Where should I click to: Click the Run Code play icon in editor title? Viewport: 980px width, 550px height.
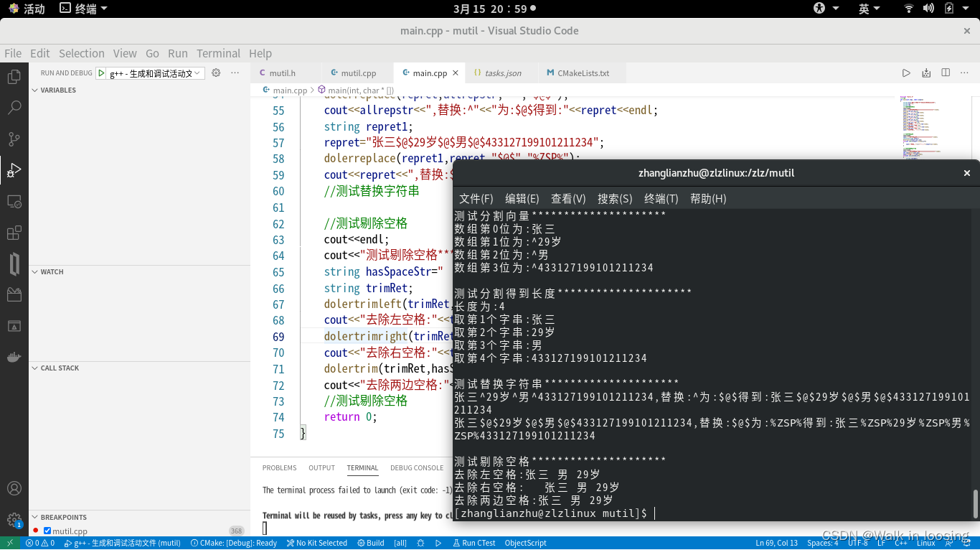(x=906, y=73)
